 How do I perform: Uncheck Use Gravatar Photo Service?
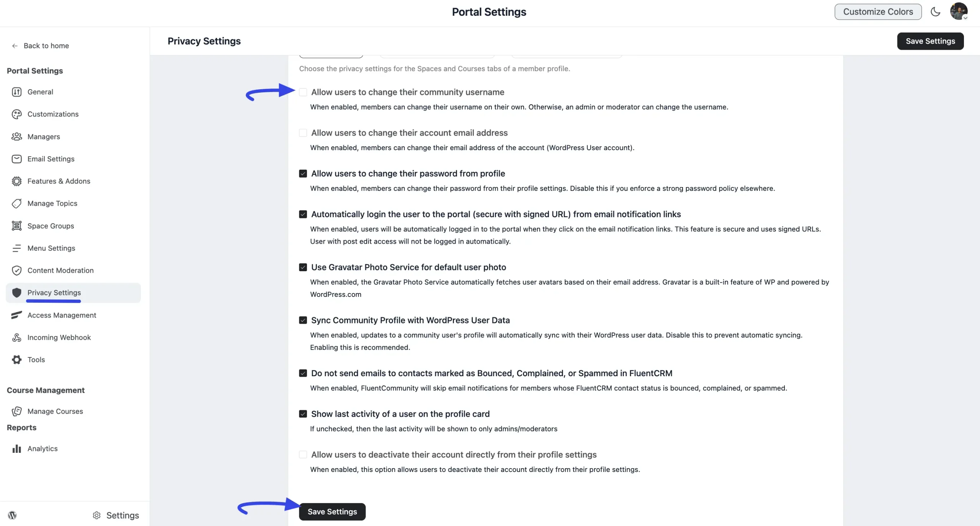point(303,267)
